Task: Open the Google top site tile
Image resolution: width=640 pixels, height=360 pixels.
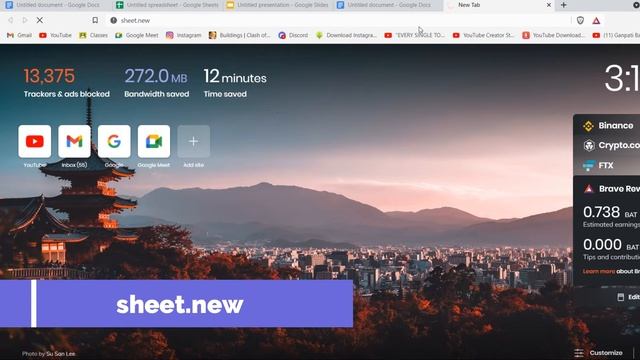Action: tap(114, 141)
